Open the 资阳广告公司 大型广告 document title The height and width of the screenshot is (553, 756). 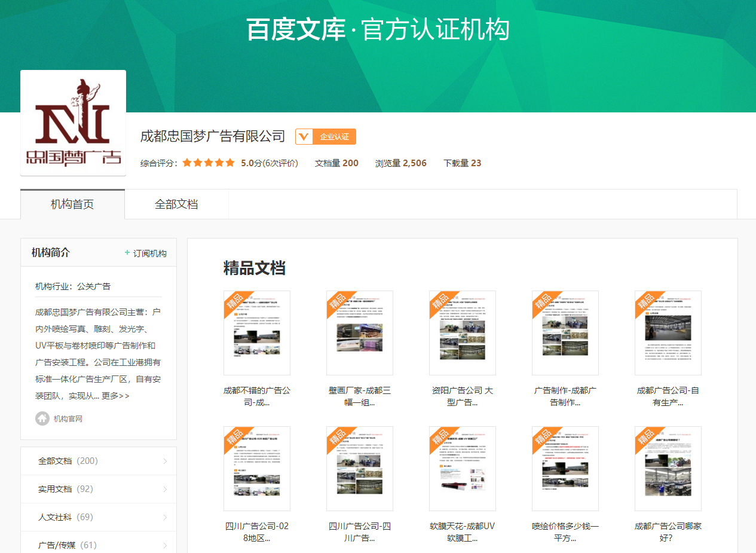pyautogui.click(x=463, y=396)
